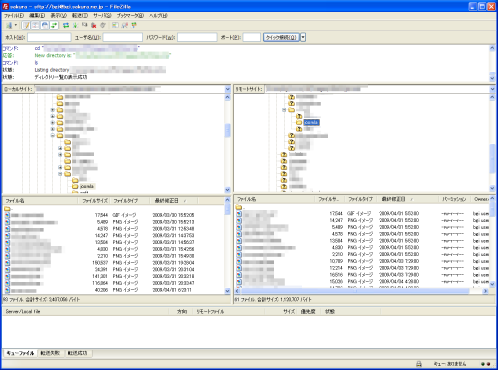Click the クイック接続(Q) quickconnect button
Viewport: 498px width, 370px height.
click(x=281, y=37)
